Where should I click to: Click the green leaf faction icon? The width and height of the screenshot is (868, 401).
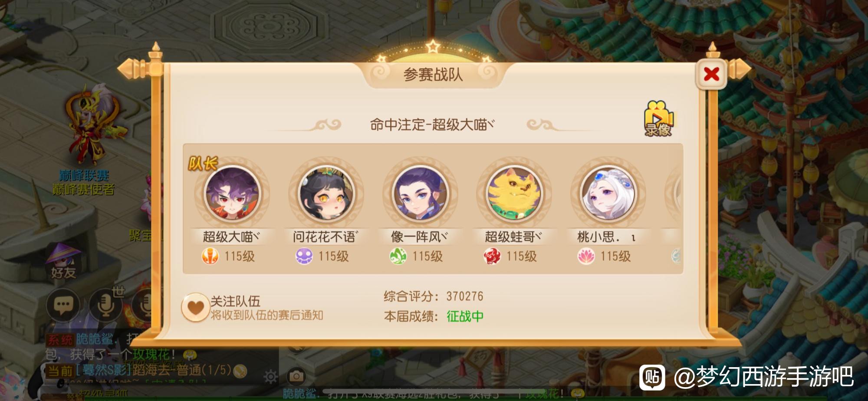tap(398, 256)
